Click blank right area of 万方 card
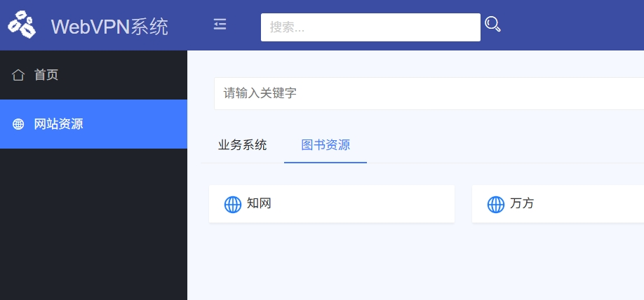644x300 pixels. [596, 204]
